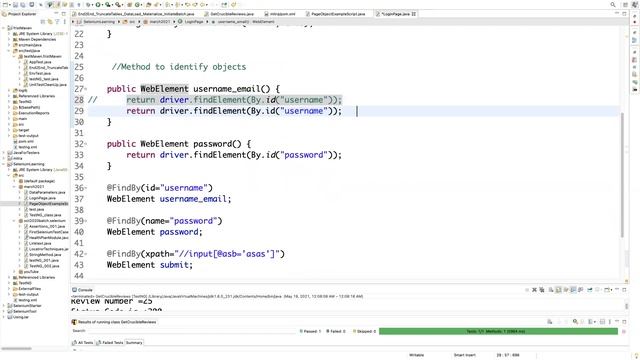Open the Project Explorer view menu

64,22
